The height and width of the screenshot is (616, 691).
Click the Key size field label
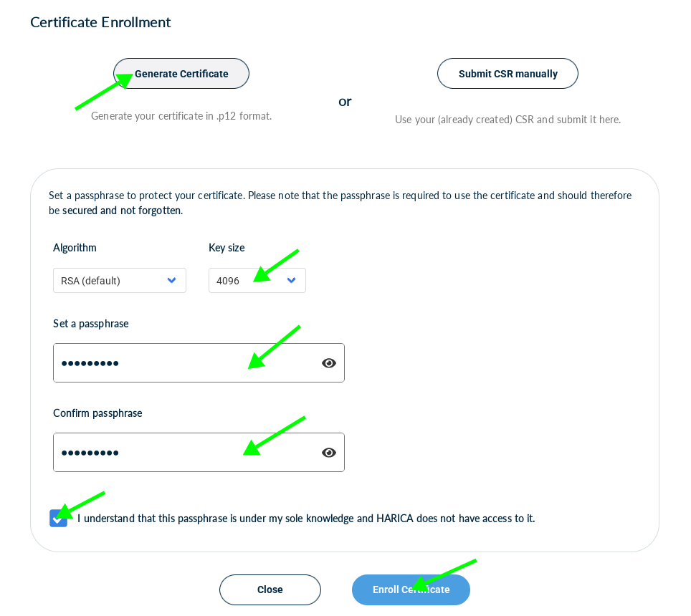click(227, 248)
